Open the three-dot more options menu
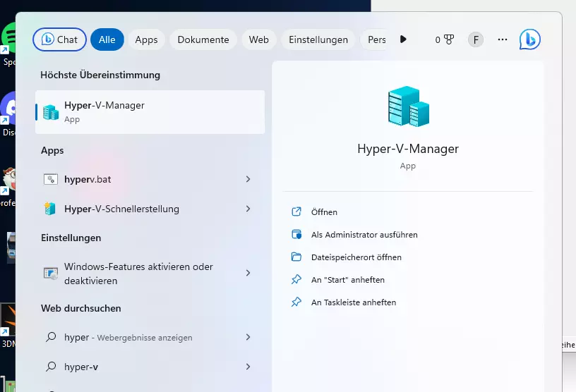This screenshot has height=392, width=576. pos(503,40)
